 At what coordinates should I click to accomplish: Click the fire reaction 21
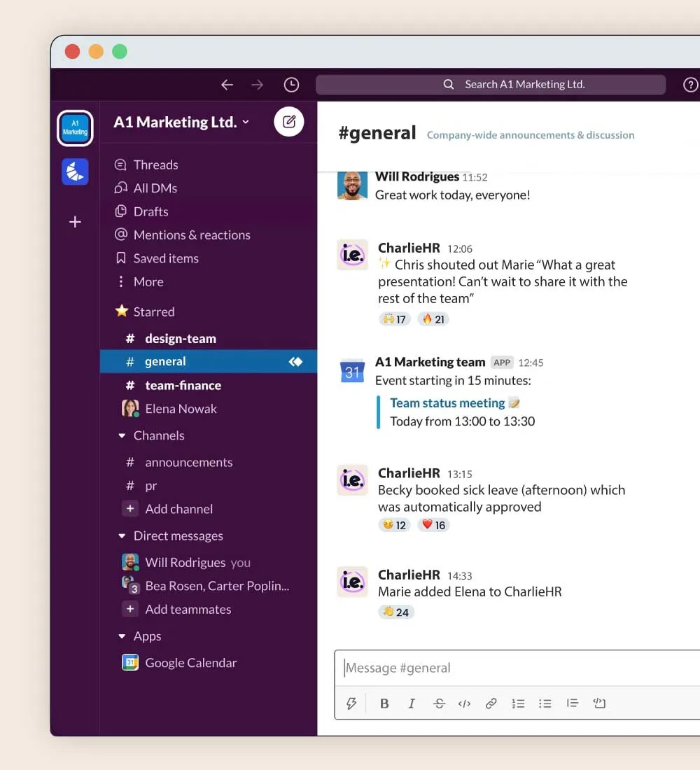pyautogui.click(x=433, y=319)
